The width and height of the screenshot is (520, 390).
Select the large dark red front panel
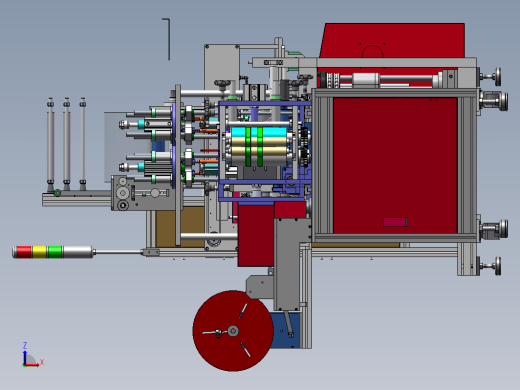click(395, 165)
